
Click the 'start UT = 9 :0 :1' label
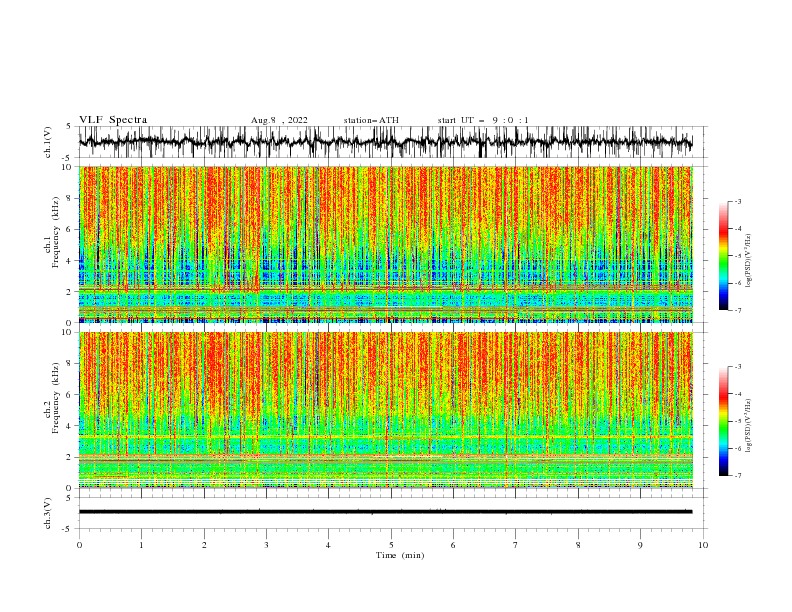(x=483, y=120)
